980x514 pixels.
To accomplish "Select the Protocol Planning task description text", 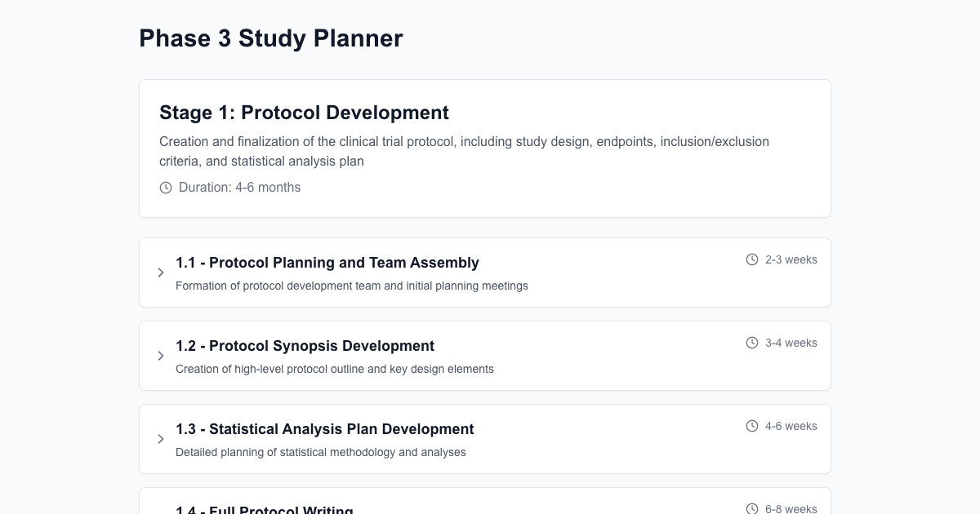I will [352, 286].
